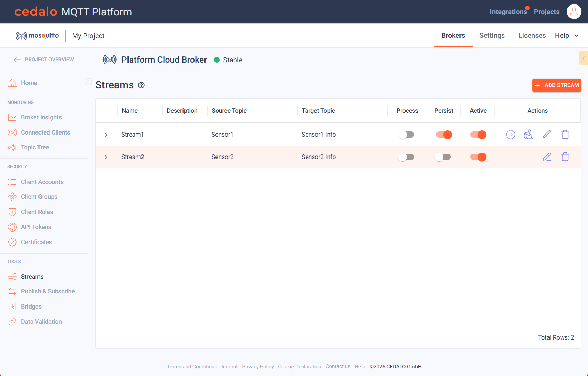Open Contact us footer link
The width and height of the screenshot is (588, 376).
click(338, 366)
